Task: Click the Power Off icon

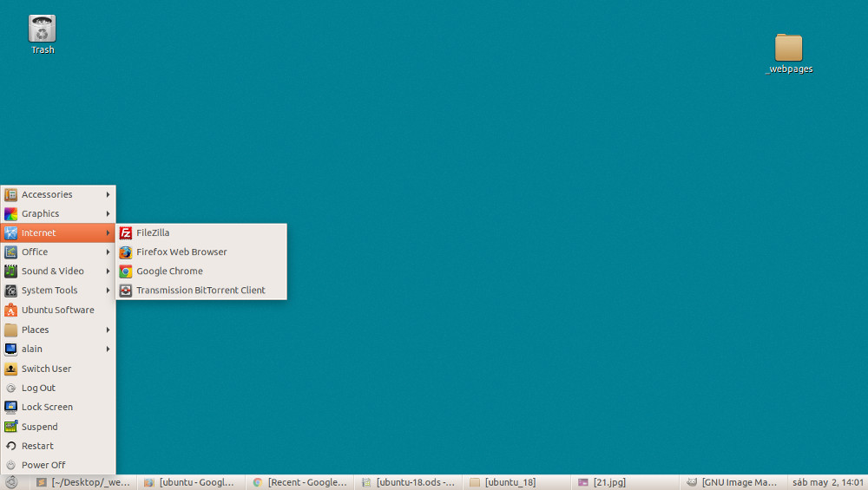Action: [x=10, y=465]
